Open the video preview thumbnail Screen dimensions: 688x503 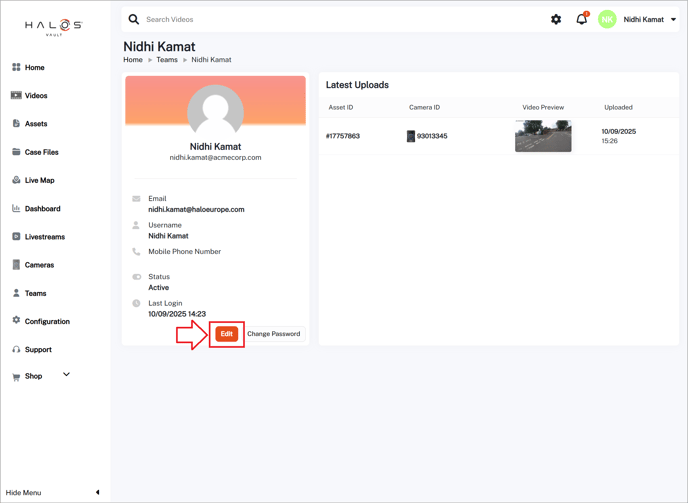543,136
